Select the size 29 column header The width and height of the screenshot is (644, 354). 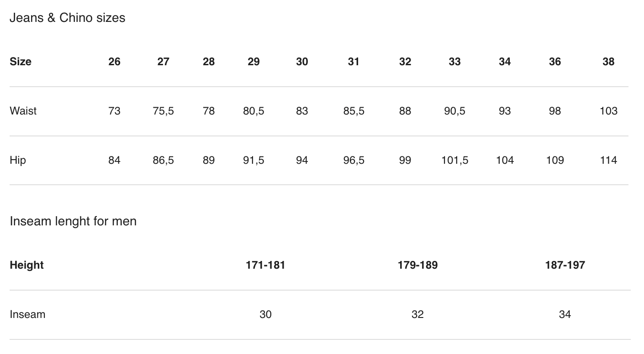253,62
